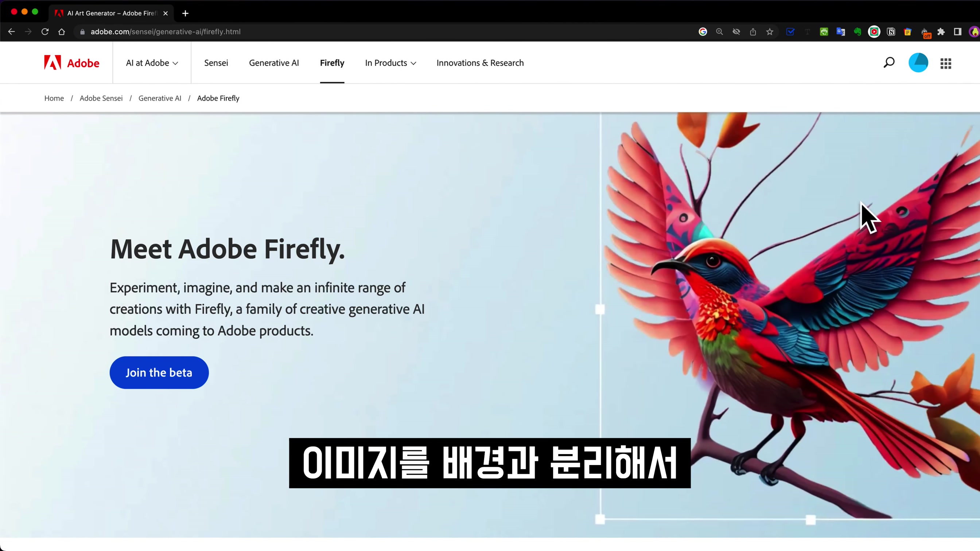
Task: Open the browser profile avatar
Action: [x=974, y=32]
